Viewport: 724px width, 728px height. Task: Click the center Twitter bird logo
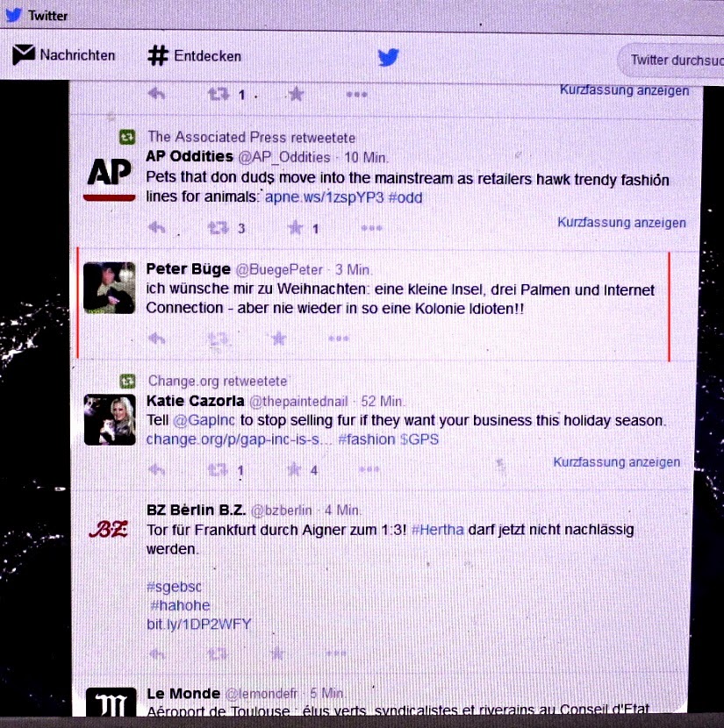point(388,57)
